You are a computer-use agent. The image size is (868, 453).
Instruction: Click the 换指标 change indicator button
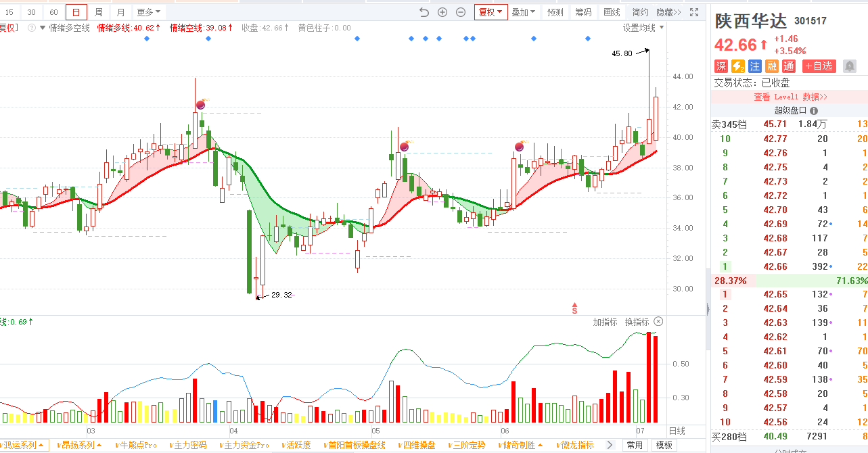[637, 322]
